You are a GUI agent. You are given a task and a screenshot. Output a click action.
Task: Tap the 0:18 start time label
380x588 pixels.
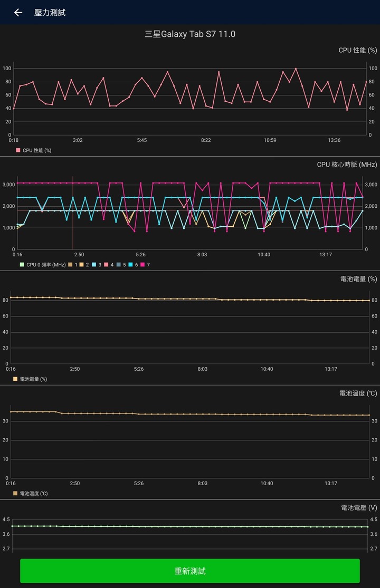[x=14, y=140]
